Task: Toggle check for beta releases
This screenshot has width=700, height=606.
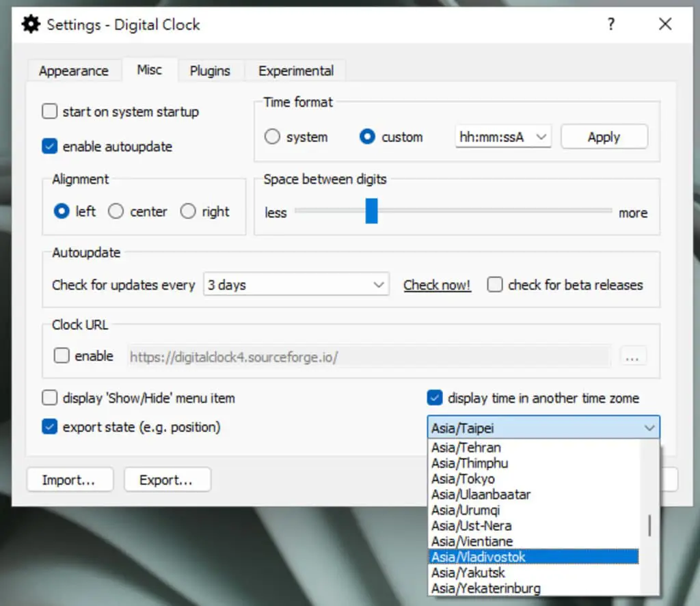Action: coord(495,285)
